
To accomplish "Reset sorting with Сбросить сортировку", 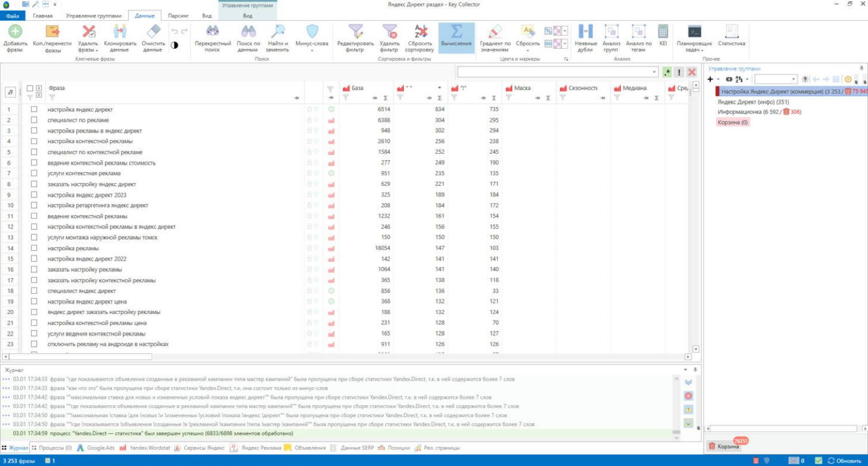I will [420, 38].
